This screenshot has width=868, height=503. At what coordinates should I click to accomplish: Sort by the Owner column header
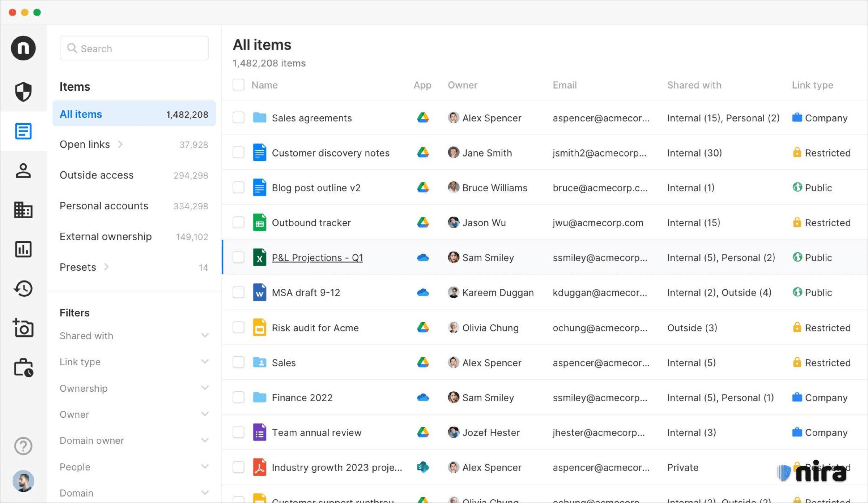pos(462,85)
